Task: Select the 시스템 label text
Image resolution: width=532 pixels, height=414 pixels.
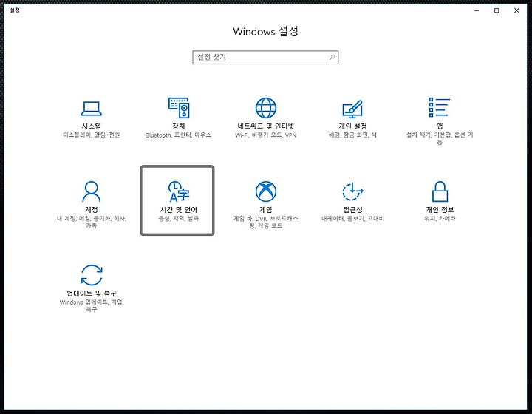Action: point(92,126)
